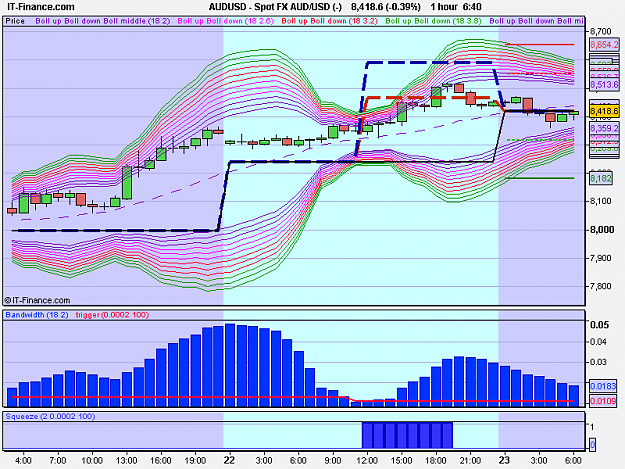Click the Price panel label
This screenshot has width=625, height=469.
click(x=15, y=21)
